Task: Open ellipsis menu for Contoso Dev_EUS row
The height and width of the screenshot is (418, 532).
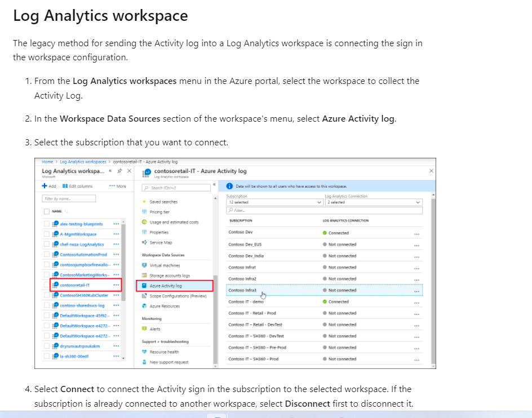Action: tap(416, 245)
